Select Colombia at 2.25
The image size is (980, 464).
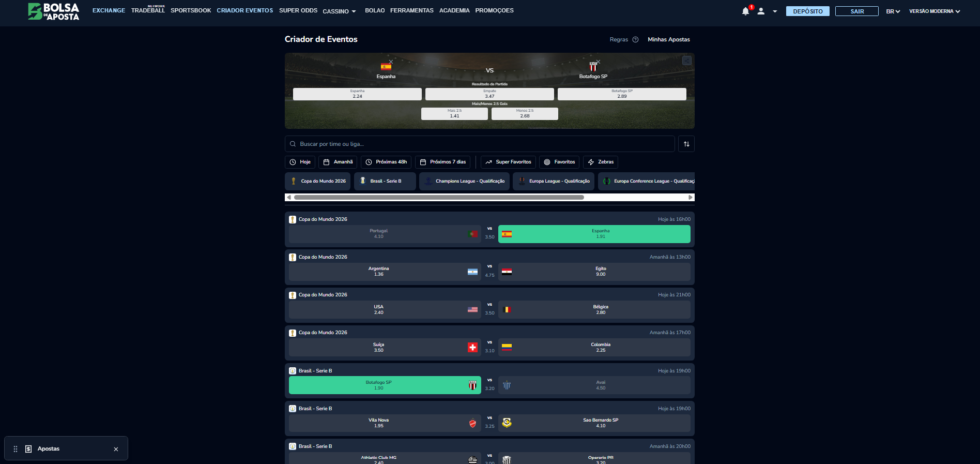tap(594, 347)
